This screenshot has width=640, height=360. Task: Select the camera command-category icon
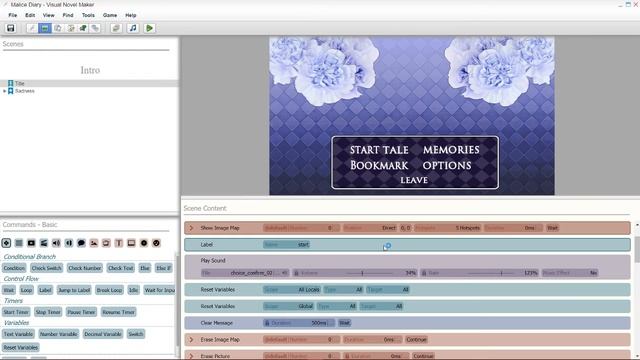[x=31, y=243]
